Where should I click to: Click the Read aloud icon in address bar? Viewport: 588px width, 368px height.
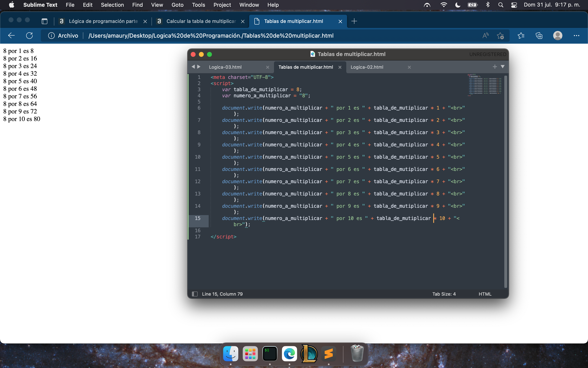coord(486,36)
